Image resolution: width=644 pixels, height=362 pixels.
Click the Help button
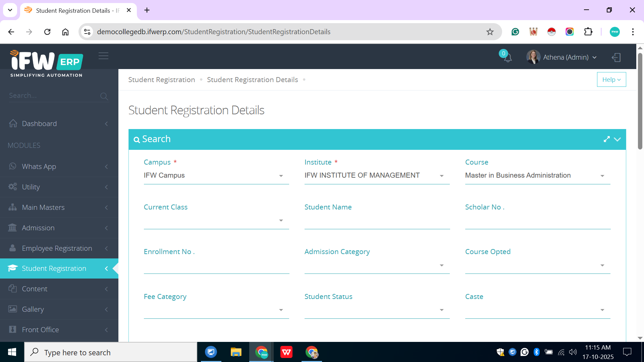[x=611, y=80]
